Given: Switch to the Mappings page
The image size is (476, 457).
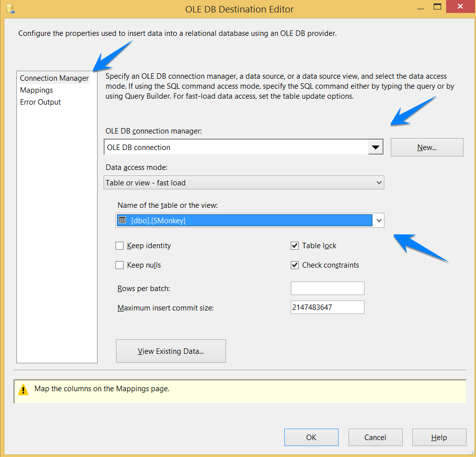Looking at the screenshot, I should 36,90.
